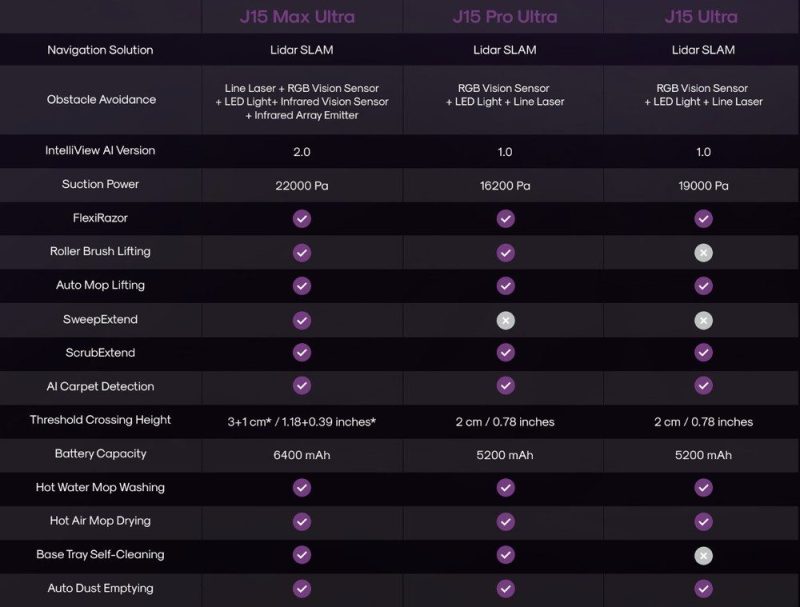Click the 6400 mAh battery capacity value
800x607 pixels.
pyautogui.click(x=302, y=454)
